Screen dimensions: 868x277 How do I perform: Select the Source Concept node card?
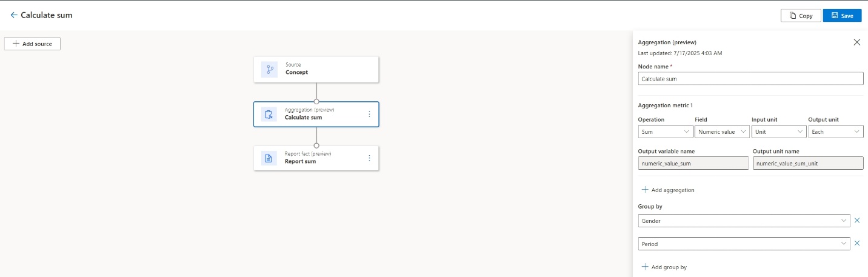[x=316, y=69]
